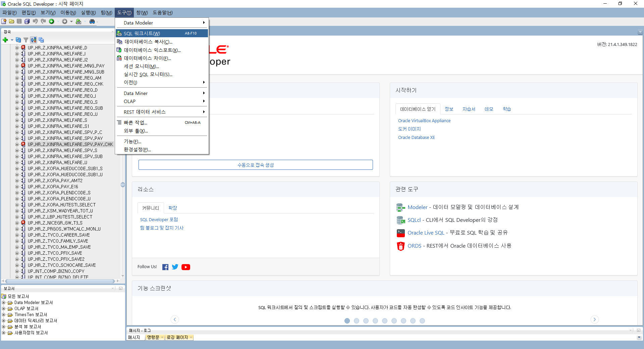Choose 데이터베이스 익스포트(X) menu entry

[162, 50]
